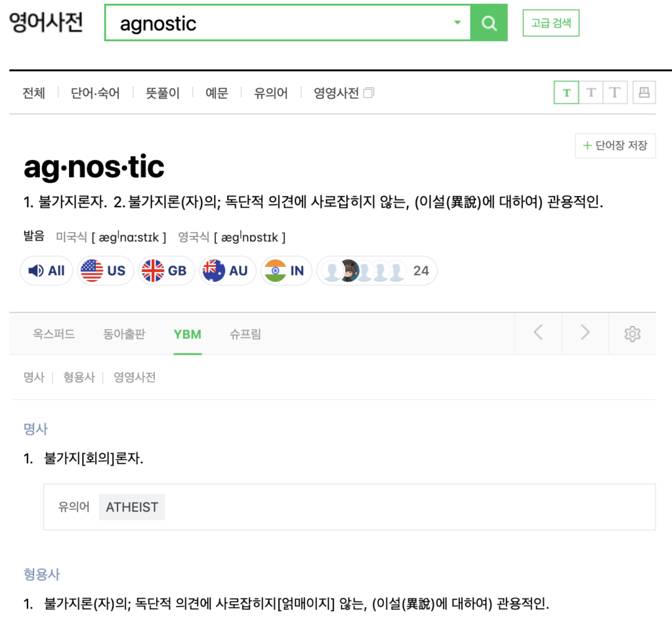Play all pronunciations with All speaker button
Viewport: 672px width, 621px height.
click(47, 271)
